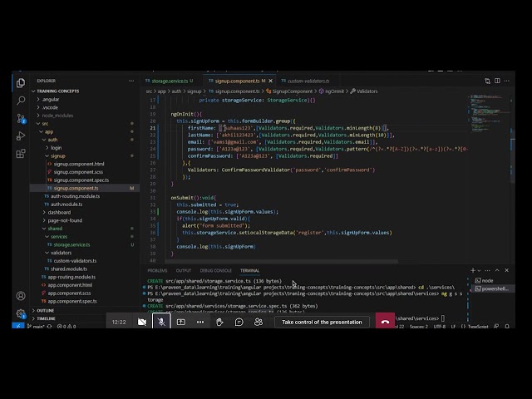Open signup.component.html in explorer
Viewport: 532px width, 399px height.
[x=79, y=164]
